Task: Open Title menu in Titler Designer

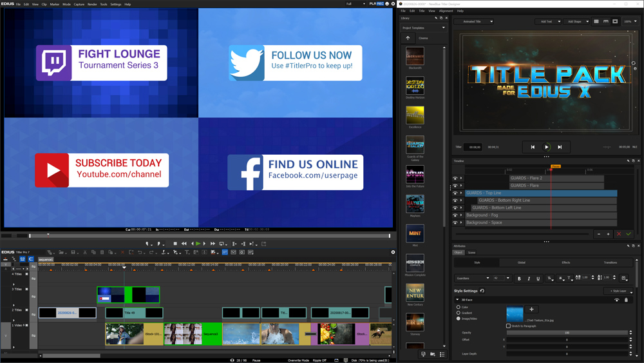Action: (x=421, y=11)
